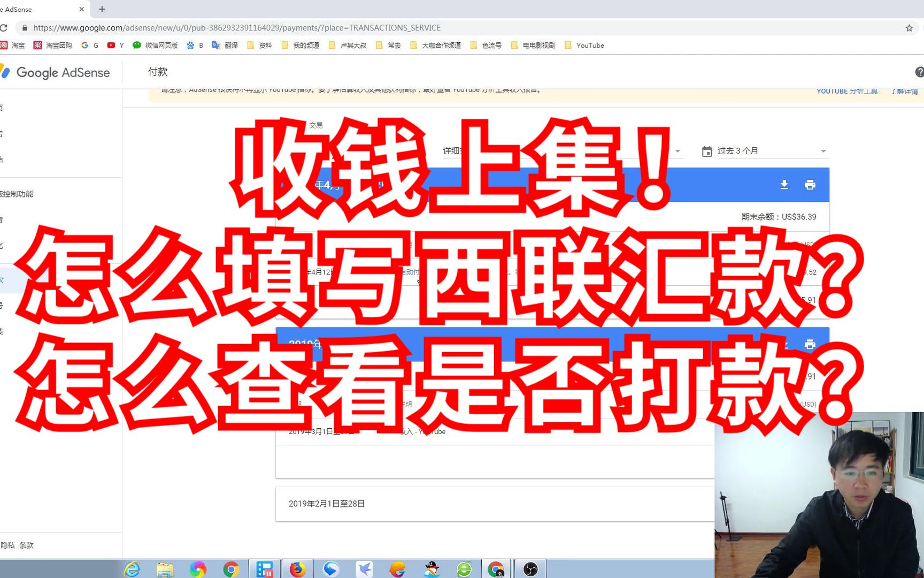The width and height of the screenshot is (924, 578).
Task: Expand the 电电影视剧 bookmark folder
Action: [533, 45]
